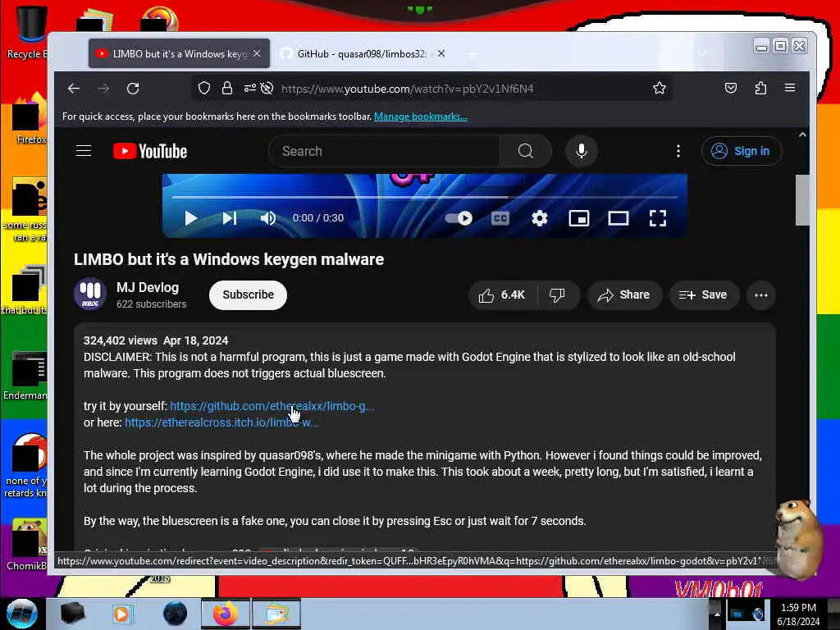Open a new Firefox tab
Image resolution: width=840 pixels, height=630 pixels.
point(472,54)
